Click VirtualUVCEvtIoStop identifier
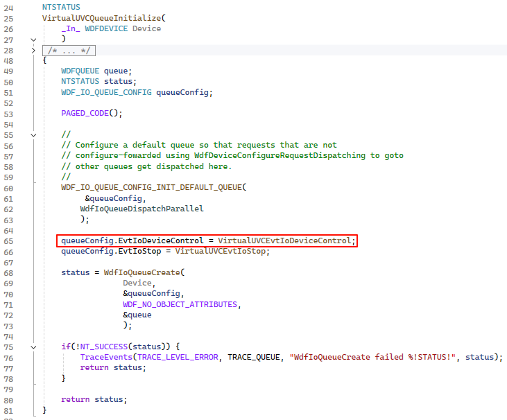Viewport: 507px width, 420px height. point(221,252)
